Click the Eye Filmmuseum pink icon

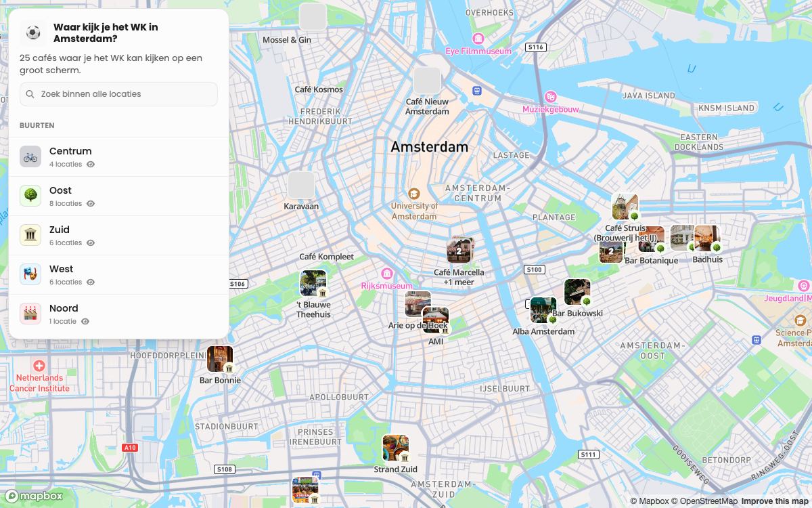(x=478, y=39)
